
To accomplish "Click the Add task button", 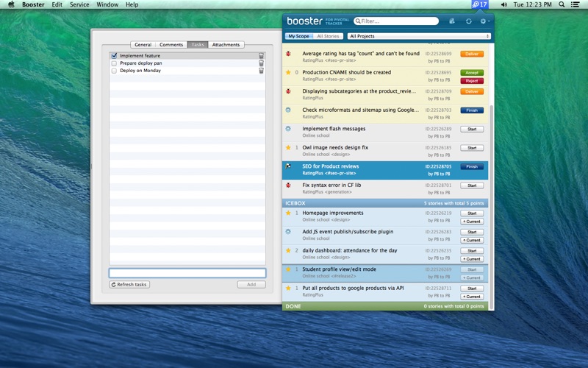I will (x=251, y=285).
